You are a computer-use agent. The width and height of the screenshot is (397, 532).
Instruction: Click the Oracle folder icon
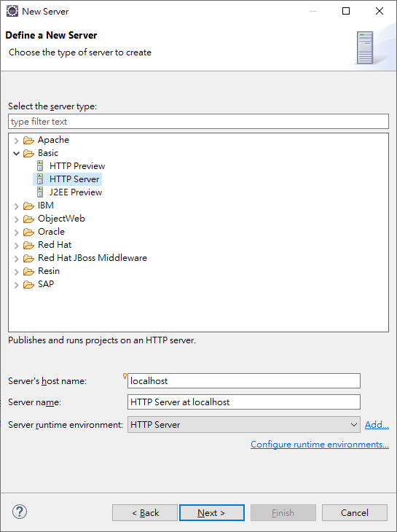tap(28, 232)
